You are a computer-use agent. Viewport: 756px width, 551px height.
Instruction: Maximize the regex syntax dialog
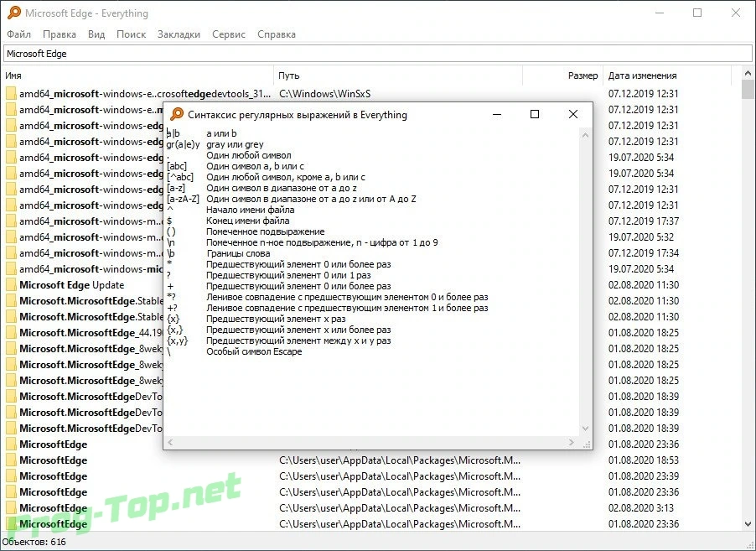(x=534, y=114)
